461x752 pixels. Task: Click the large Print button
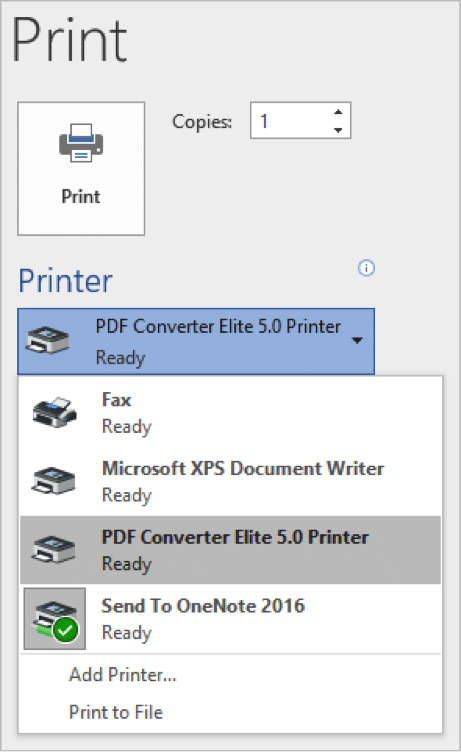81,168
